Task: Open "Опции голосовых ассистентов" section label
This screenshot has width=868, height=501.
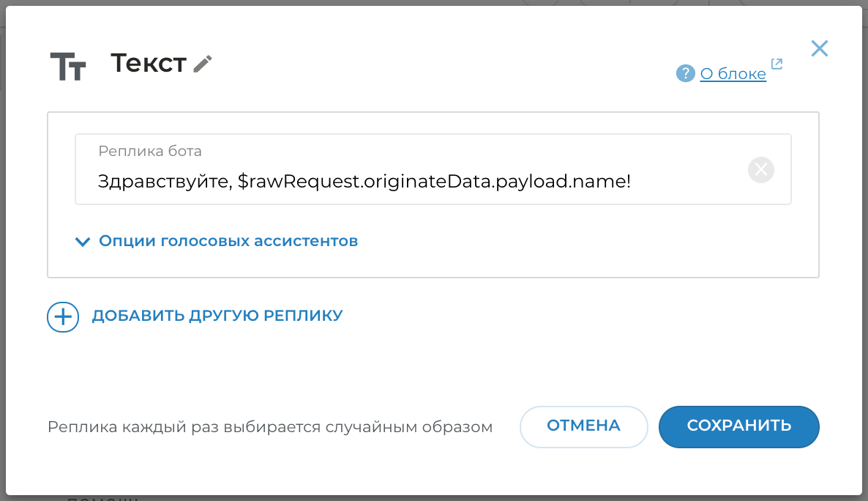Action: pos(228,241)
